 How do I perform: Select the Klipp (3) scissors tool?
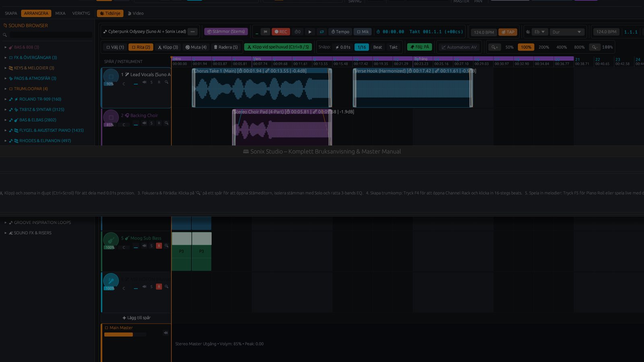coord(168,47)
